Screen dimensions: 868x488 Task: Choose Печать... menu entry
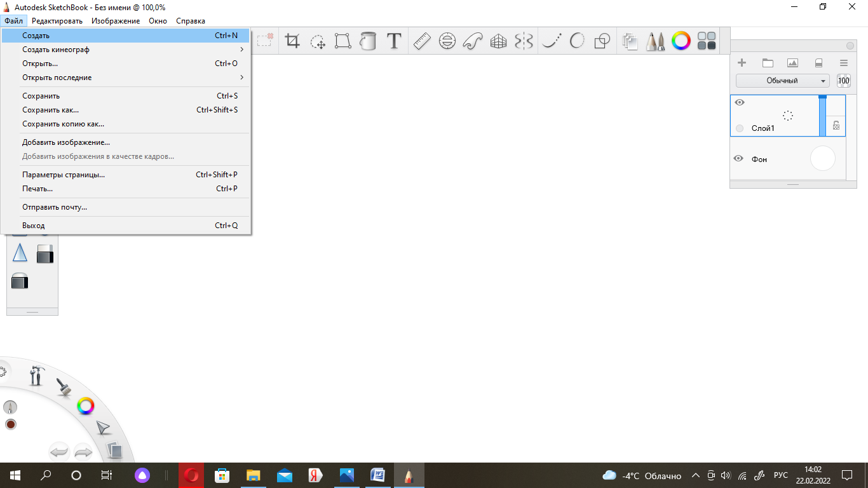pos(126,189)
